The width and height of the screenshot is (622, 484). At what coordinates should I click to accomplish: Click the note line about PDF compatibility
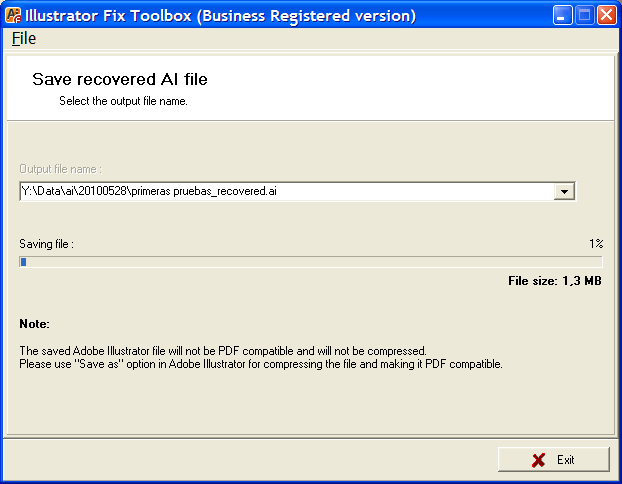click(223, 351)
